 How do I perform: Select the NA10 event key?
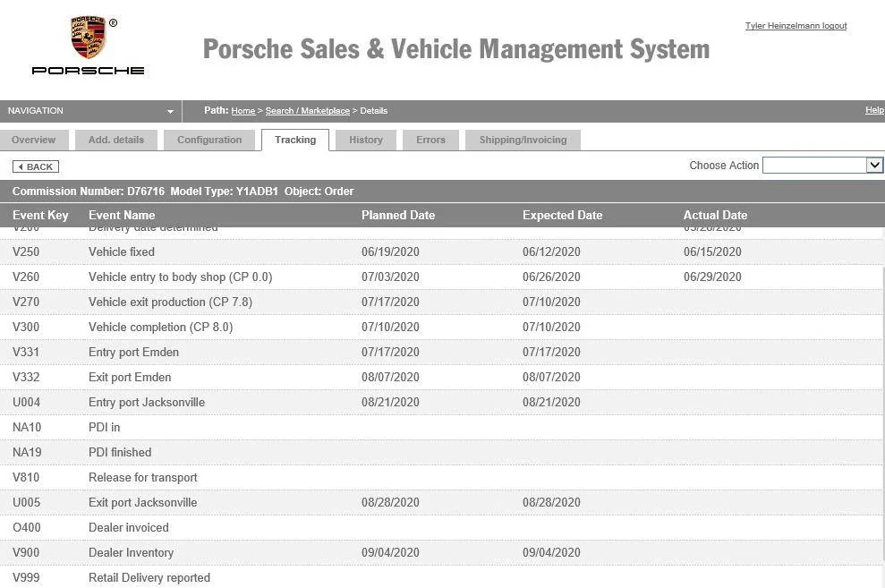tap(27, 427)
